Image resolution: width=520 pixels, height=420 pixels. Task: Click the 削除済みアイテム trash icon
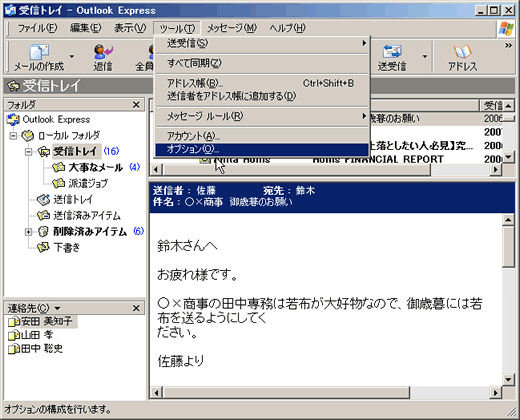click(x=44, y=231)
